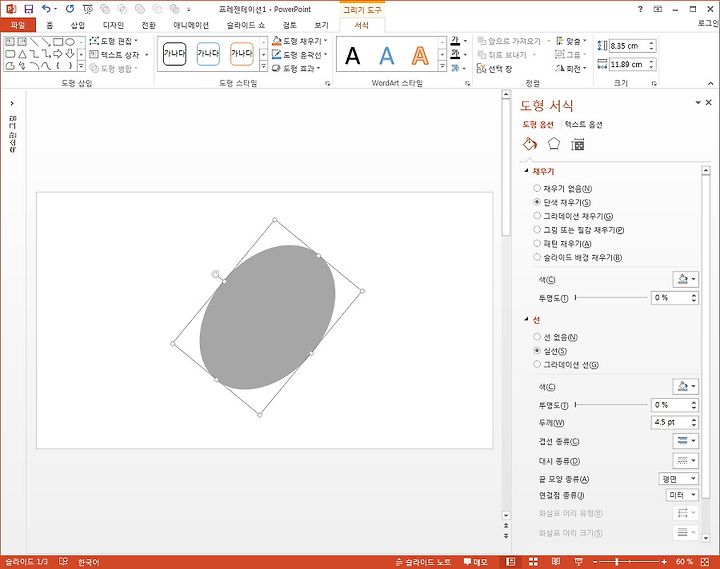Open Size & Properties icon in format pane
Image resolution: width=720 pixels, height=569 pixels.
(x=578, y=145)
